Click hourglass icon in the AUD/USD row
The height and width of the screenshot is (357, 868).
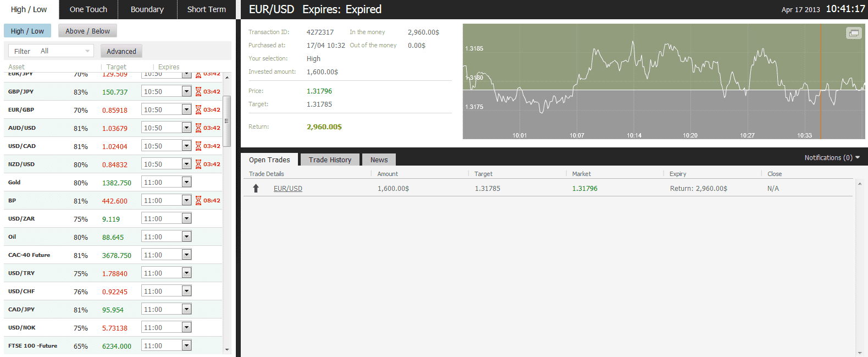[198, 128]
